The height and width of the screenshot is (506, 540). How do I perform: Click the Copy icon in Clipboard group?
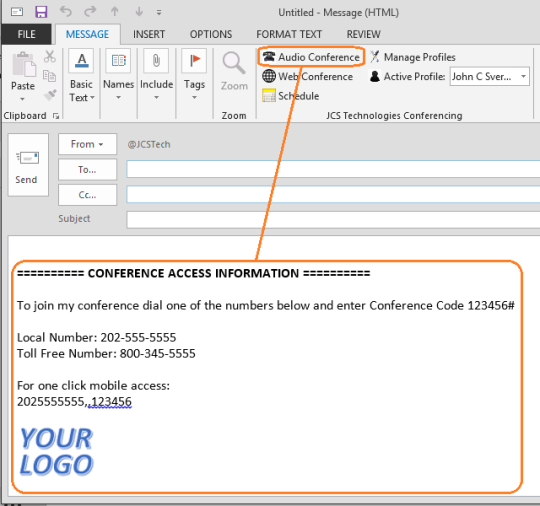click(50, 76)
